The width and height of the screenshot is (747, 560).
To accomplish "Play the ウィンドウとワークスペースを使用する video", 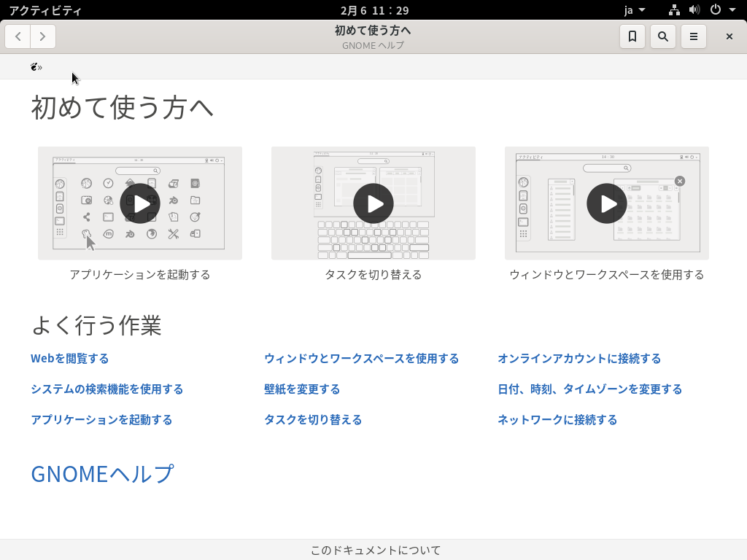I will (x=607, y=203).
